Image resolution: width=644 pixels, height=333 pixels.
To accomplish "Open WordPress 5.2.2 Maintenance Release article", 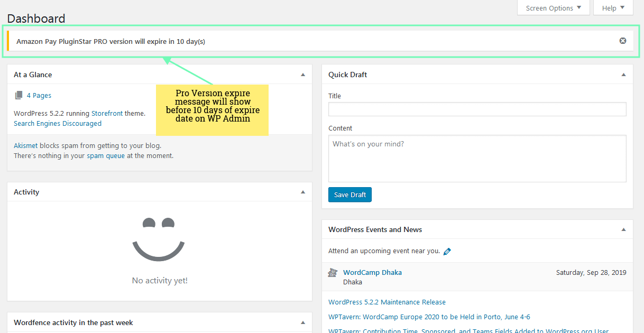I will [387, 302].
